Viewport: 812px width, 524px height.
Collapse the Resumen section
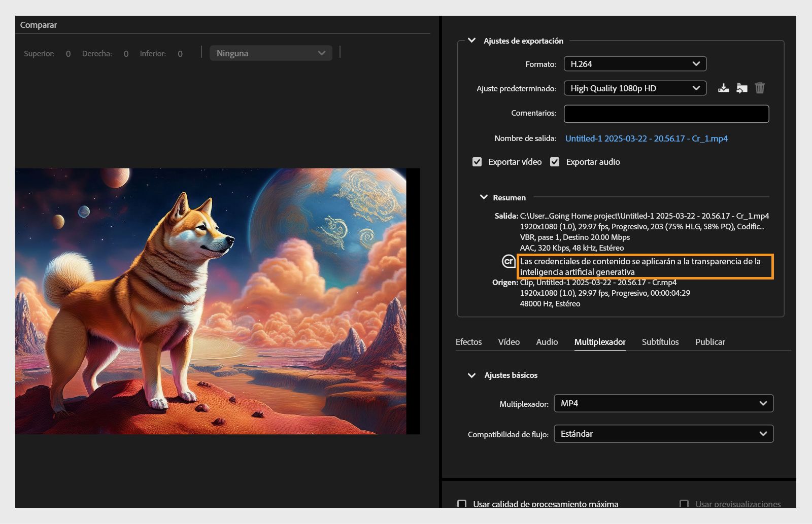pyautogui.click(x=483, y=197)
